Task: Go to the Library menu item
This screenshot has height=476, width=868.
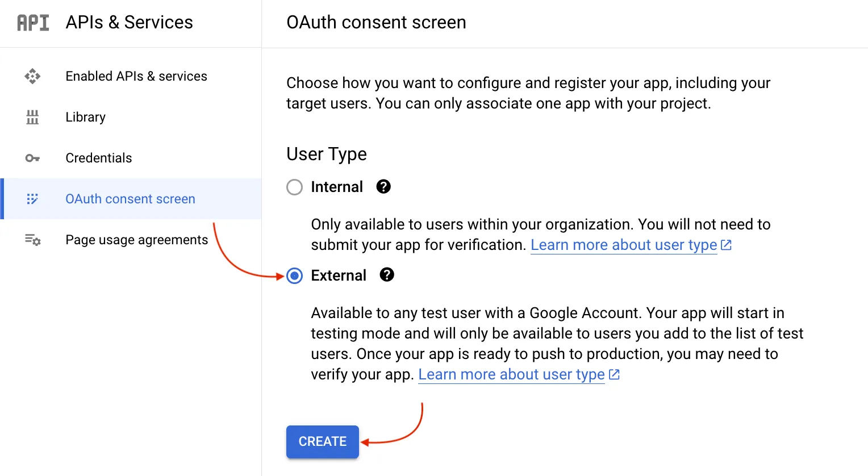Action: point(131,117)
